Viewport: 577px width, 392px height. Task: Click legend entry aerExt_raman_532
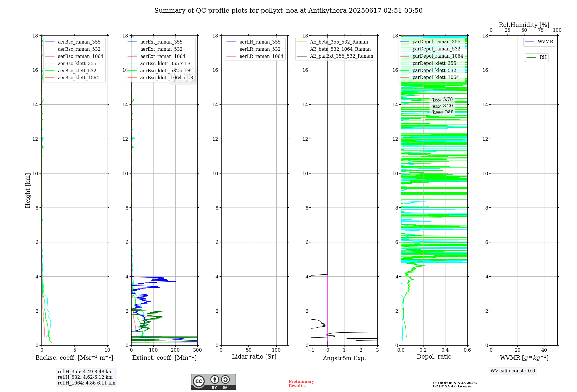pyautogui.click(x=155, y=49)
